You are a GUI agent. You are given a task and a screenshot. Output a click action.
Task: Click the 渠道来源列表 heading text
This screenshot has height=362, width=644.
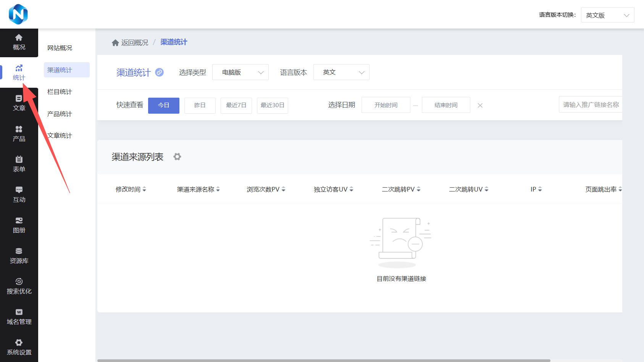point(137,157)
